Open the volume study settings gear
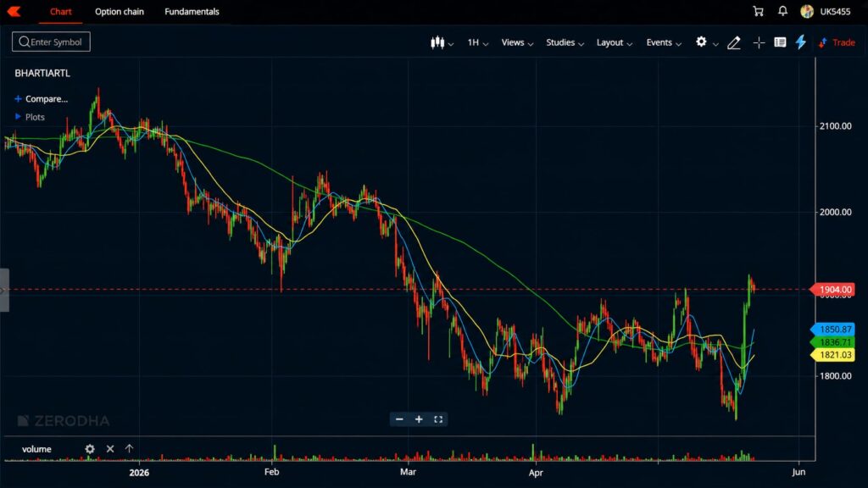Viewport: 868px width, 488px height. (90, 449)
